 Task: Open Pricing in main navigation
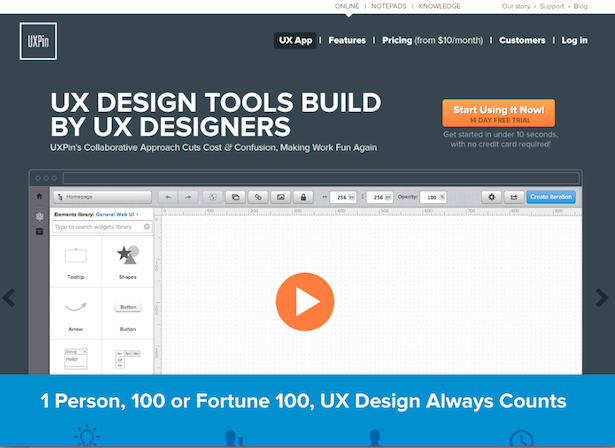[x=432, y=40]
